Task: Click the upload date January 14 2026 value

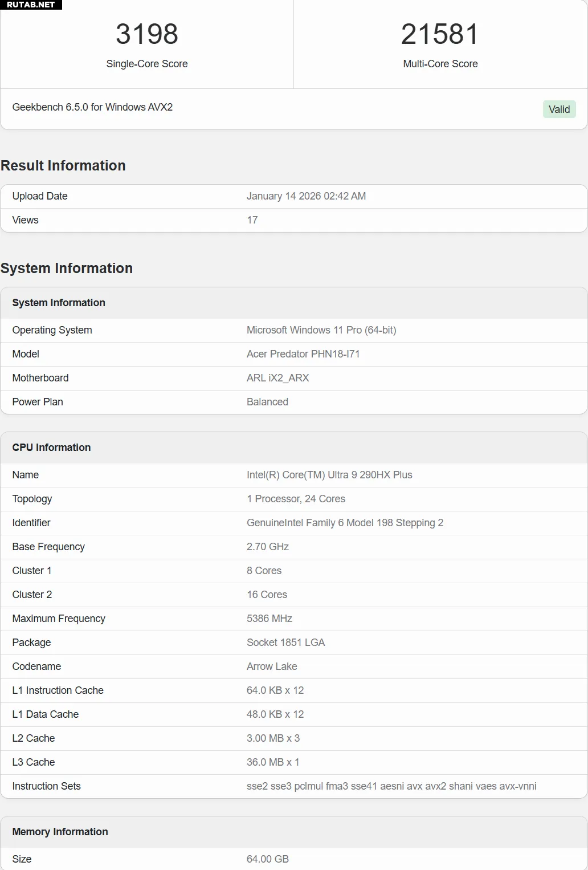Action: pyautogui.click(x=306, y=196)
